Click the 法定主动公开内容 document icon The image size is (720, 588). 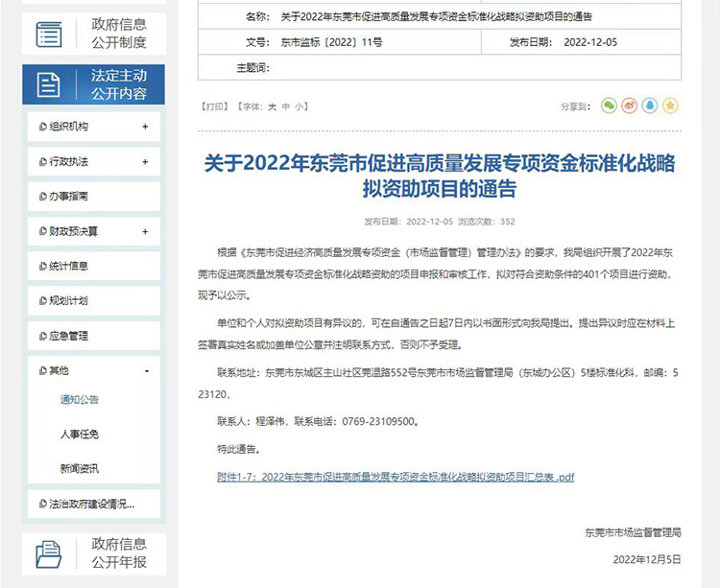[48, 84]
